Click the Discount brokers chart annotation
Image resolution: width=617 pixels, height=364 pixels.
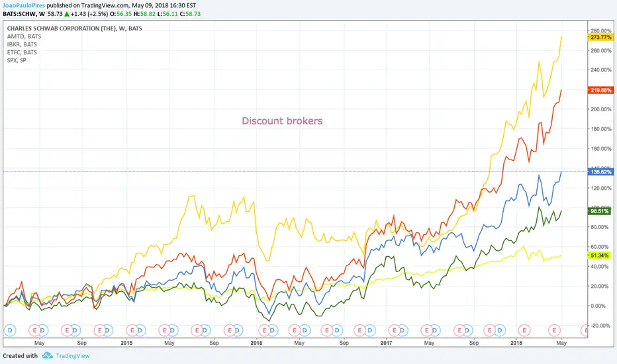tap(282, 121)
